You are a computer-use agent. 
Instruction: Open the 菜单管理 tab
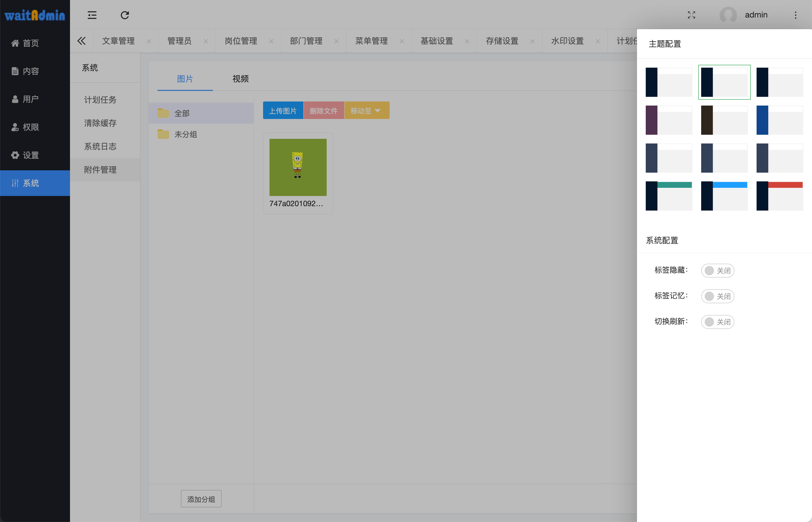(371, 41)
